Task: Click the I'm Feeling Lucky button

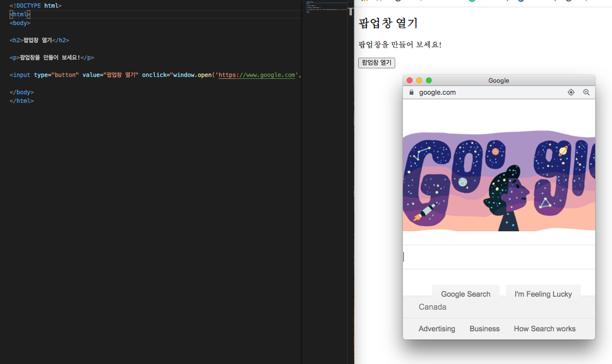Action: (x=543, y=290)
